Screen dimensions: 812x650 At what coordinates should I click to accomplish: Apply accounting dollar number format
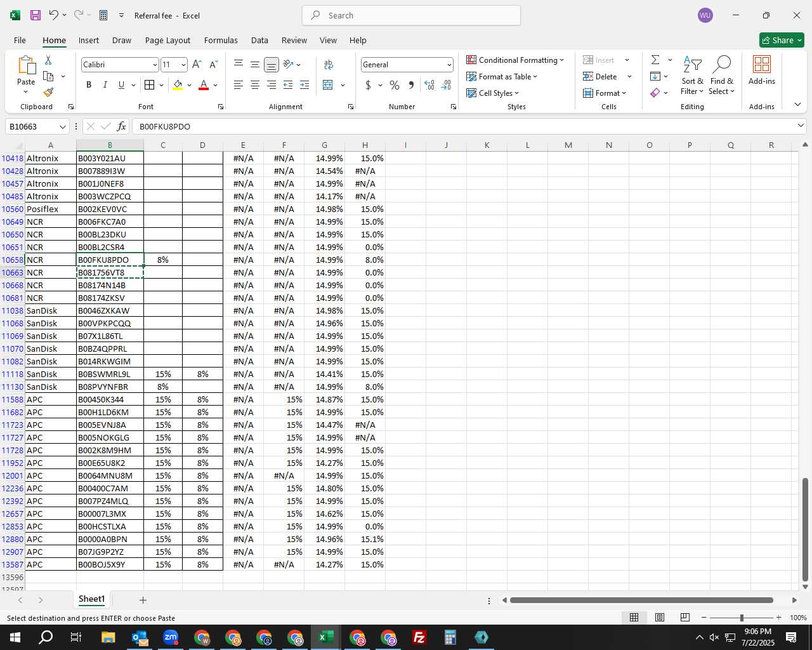click(x=368, y=85)
